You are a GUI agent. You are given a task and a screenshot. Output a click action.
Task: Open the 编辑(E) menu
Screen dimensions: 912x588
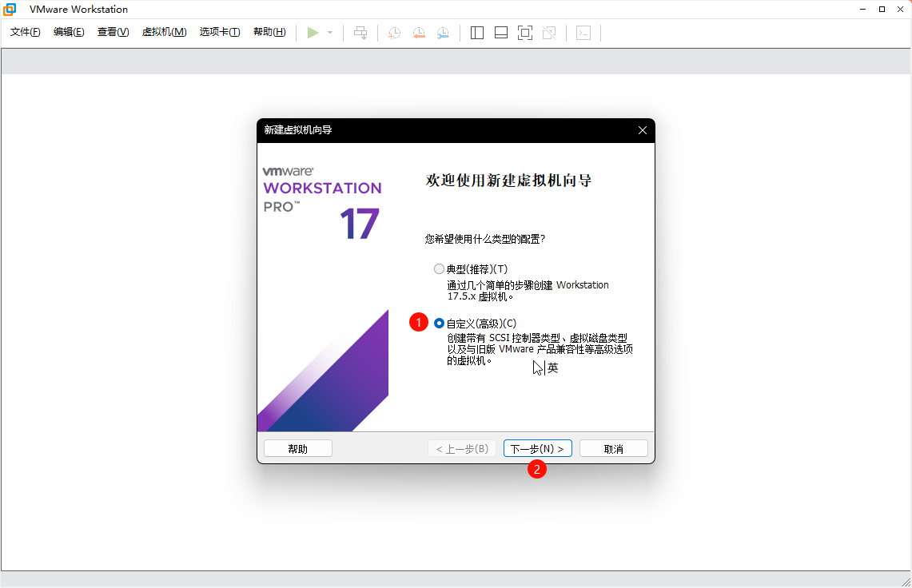pyautogui.click(x=69, y=32)
